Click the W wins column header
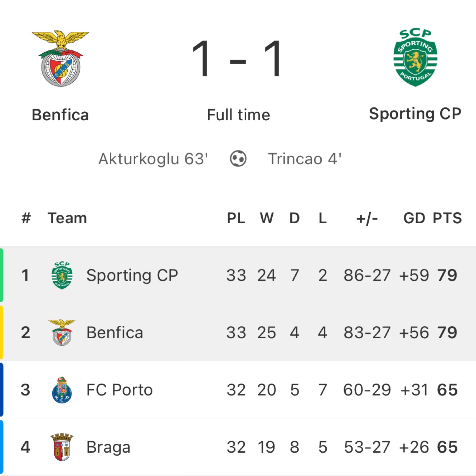Screen dimensions: 476x476 tap(267, 218)
